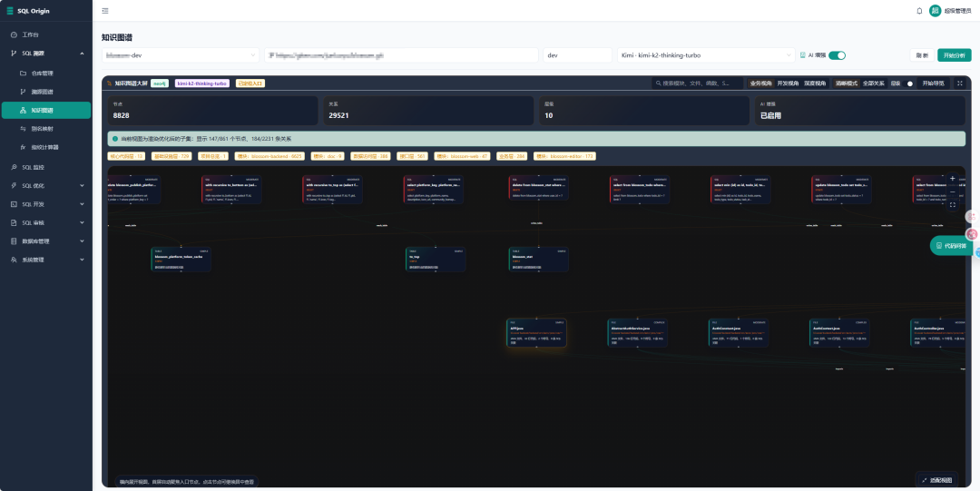This screenshot has height=491, width=980.
Task: Select 全部关系 display mode
Action: click(873, 83)
